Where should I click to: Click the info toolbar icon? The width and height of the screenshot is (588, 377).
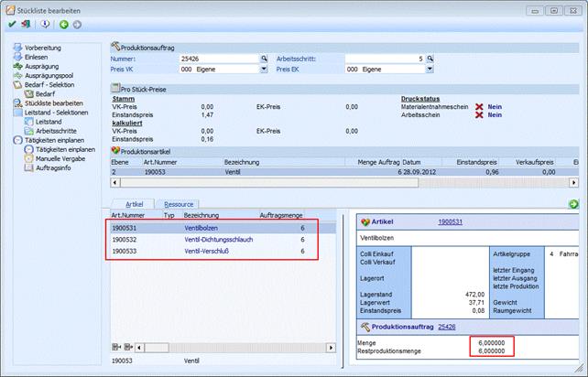point(45,25)
